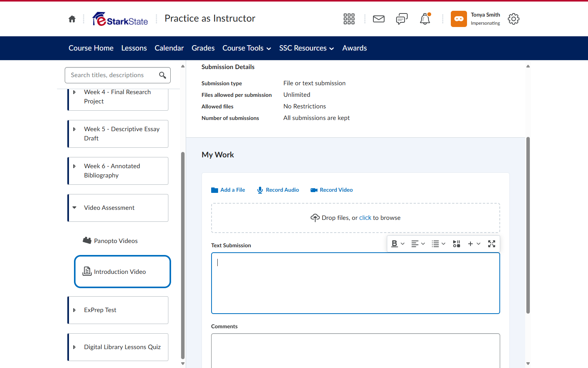Expand Week 6 - Annotated Bibliography module

74,166
